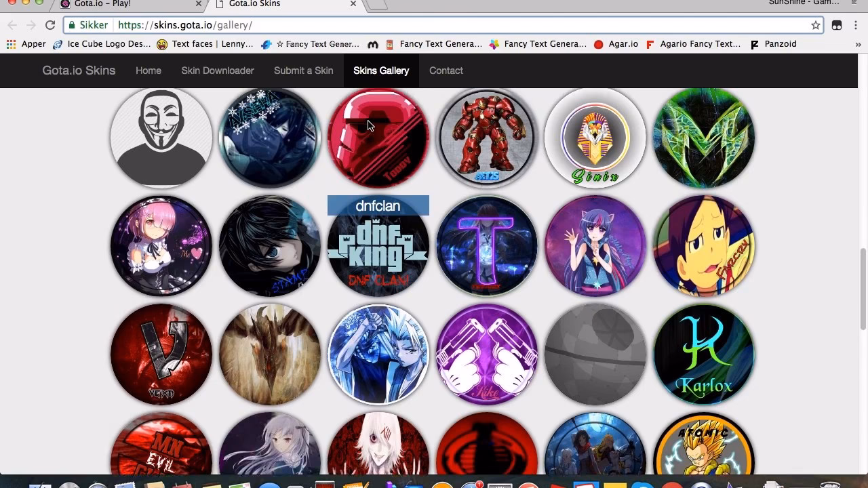Image resolution: width=868 pixels, height=488 pixels.
Task: Select the blue group anime skin
Action: [x=595, y=443]
